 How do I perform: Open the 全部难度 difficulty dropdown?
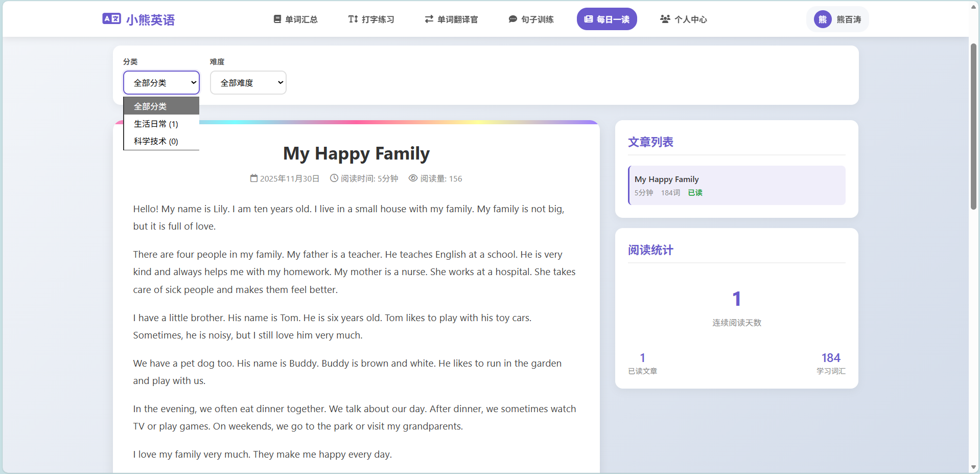[248, 83]
